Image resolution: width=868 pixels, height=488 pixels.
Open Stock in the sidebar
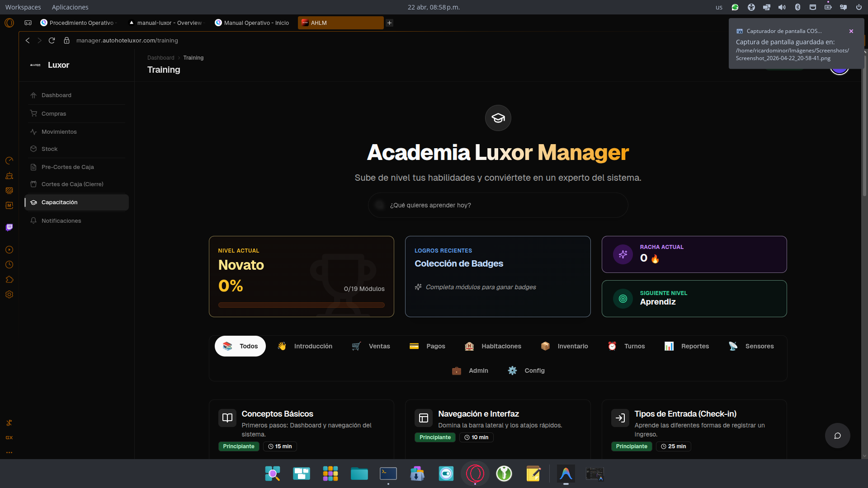coord(77,149)
